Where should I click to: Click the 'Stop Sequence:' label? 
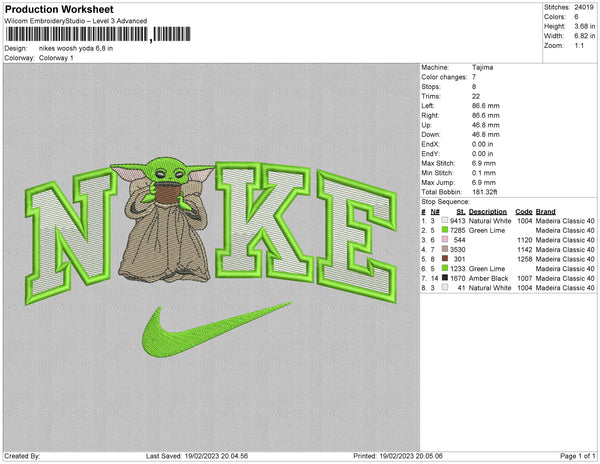click(445, 202)
